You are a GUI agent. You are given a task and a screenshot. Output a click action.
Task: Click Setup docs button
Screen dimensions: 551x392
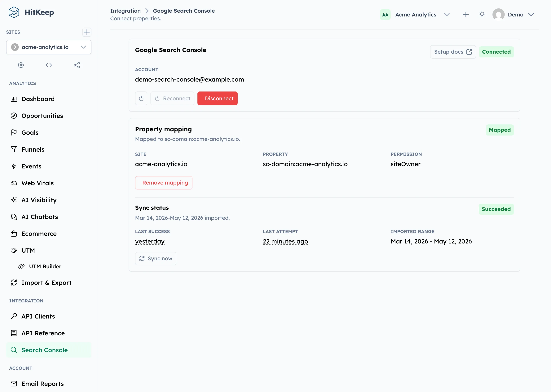453,52
